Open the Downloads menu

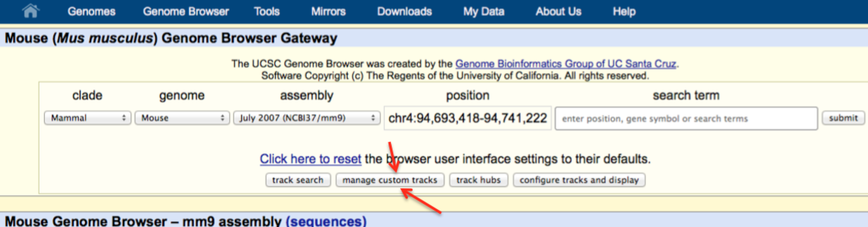404,12
